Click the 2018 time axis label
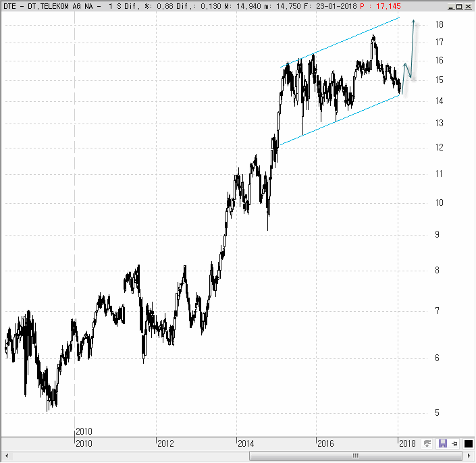Screen dimensions: 476x463 [407, 443]
